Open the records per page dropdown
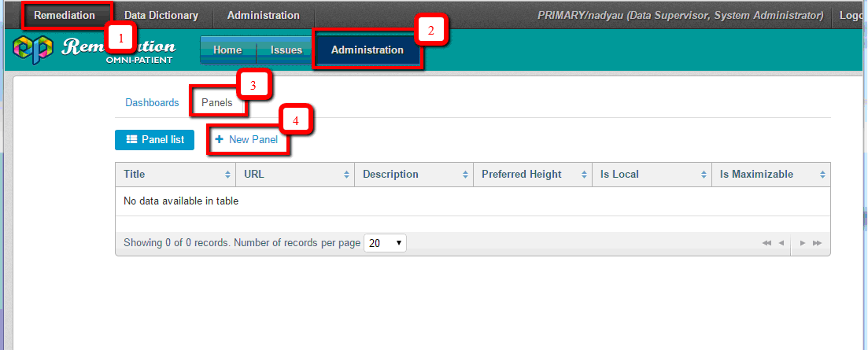868x350 pixels. point(385,243)
